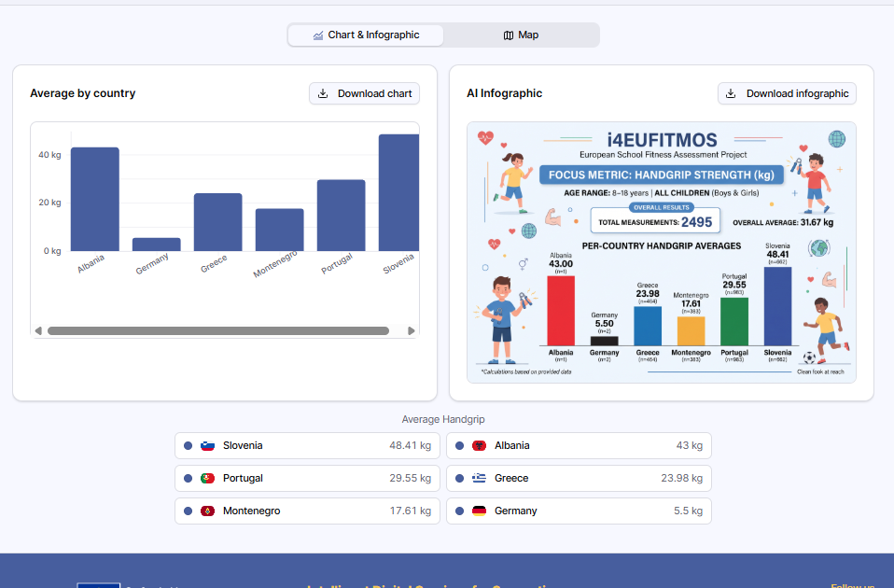Click the 29.55 kg value

(410, 478)
